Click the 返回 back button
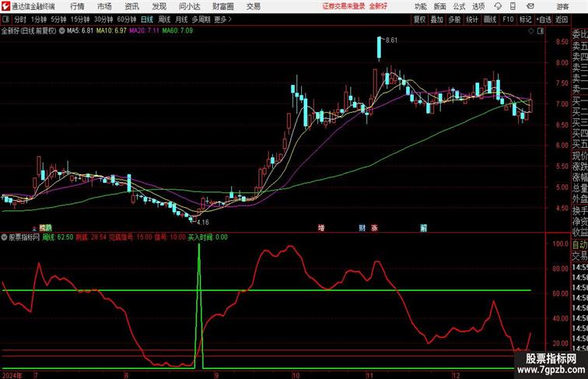 point(562,19)
